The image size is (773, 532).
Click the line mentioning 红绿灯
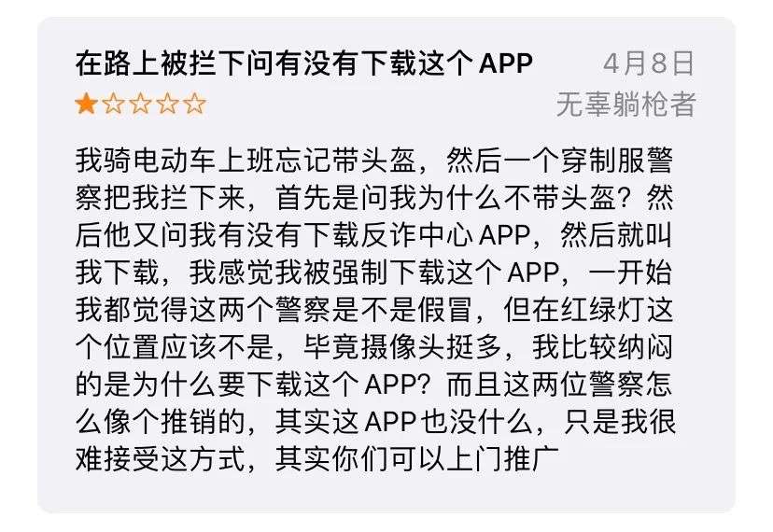[x=374, y=310]
